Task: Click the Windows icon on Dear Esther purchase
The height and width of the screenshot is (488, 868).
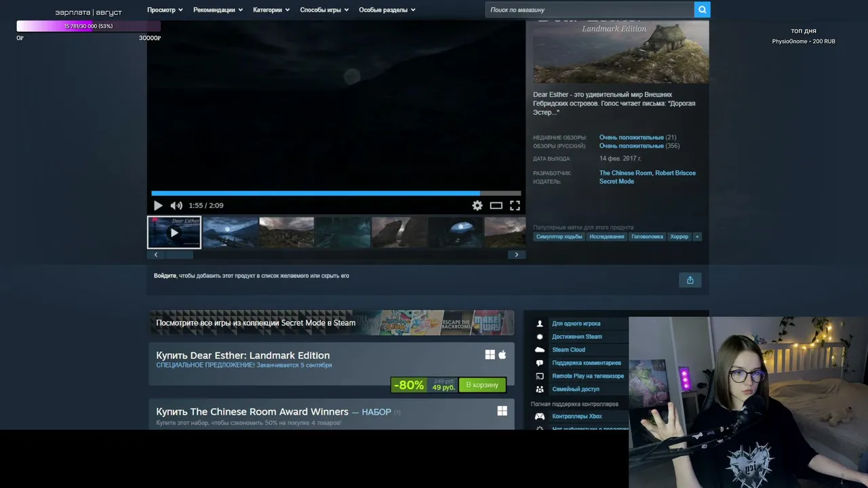Action: tap(490, 354)
